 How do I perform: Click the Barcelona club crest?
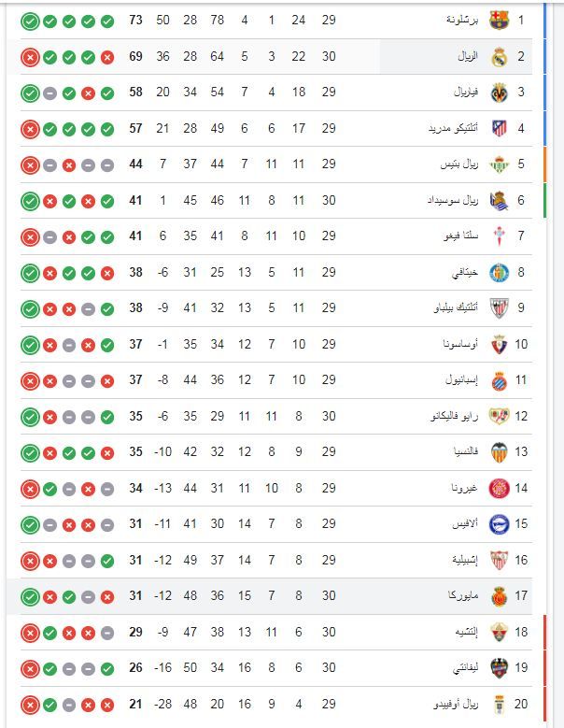pyautogui.click(x=498, y=20)
